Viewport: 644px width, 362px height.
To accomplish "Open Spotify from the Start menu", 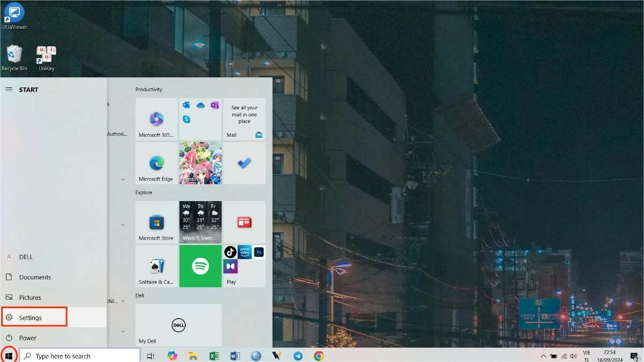I will (200, 266).
